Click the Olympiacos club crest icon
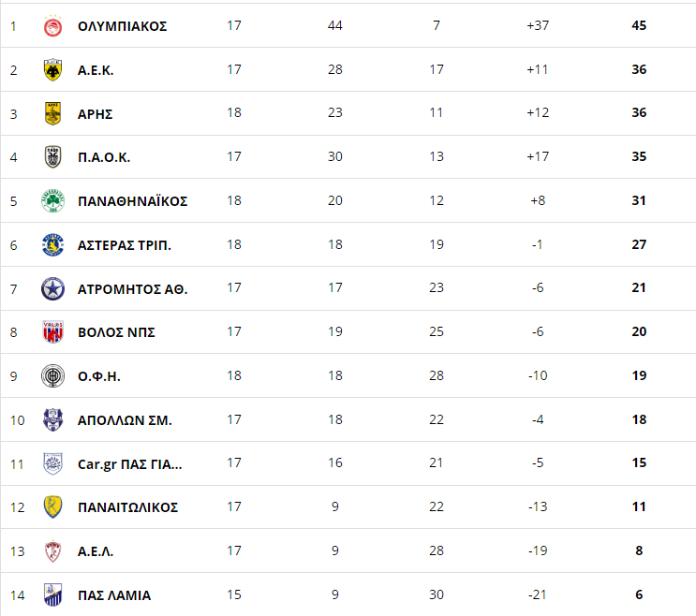The image size is (696, 616). [x=52, y=26]
